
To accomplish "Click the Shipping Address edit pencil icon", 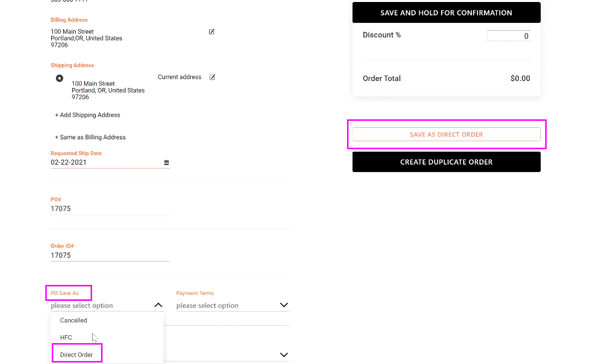I will [212, 77].
